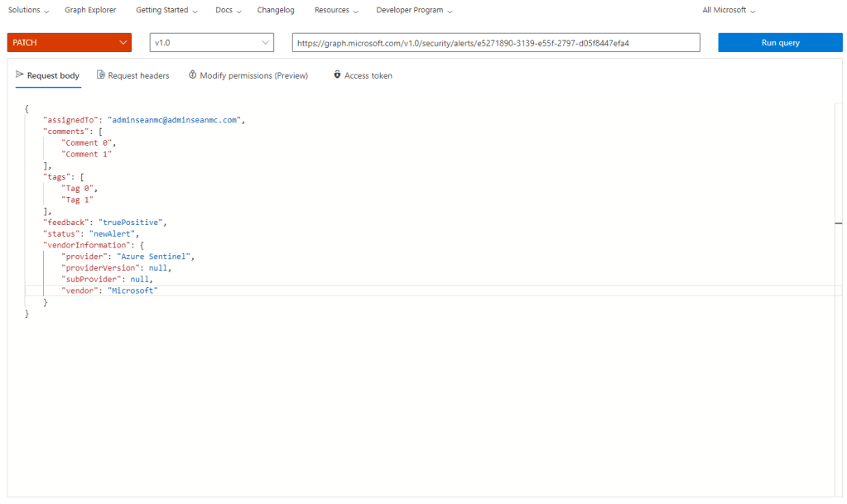The width and height of the screenshot is (847, 504).
Task: Select the Access token tab
Action: (x=368, y=75)
